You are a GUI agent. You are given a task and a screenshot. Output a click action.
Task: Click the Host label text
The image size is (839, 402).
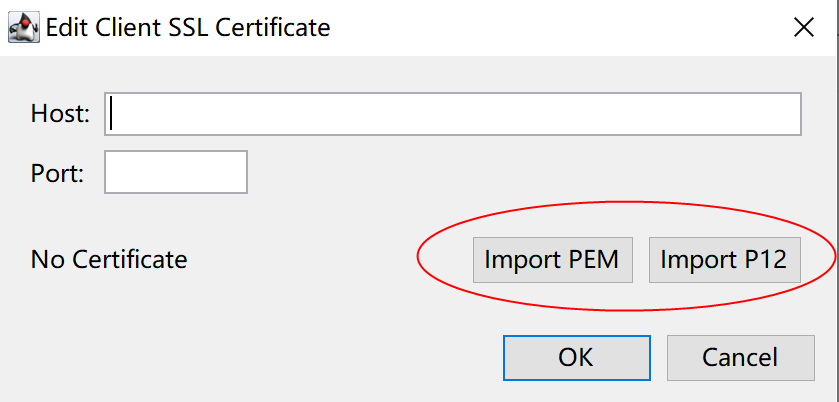(x=60, y=114)
